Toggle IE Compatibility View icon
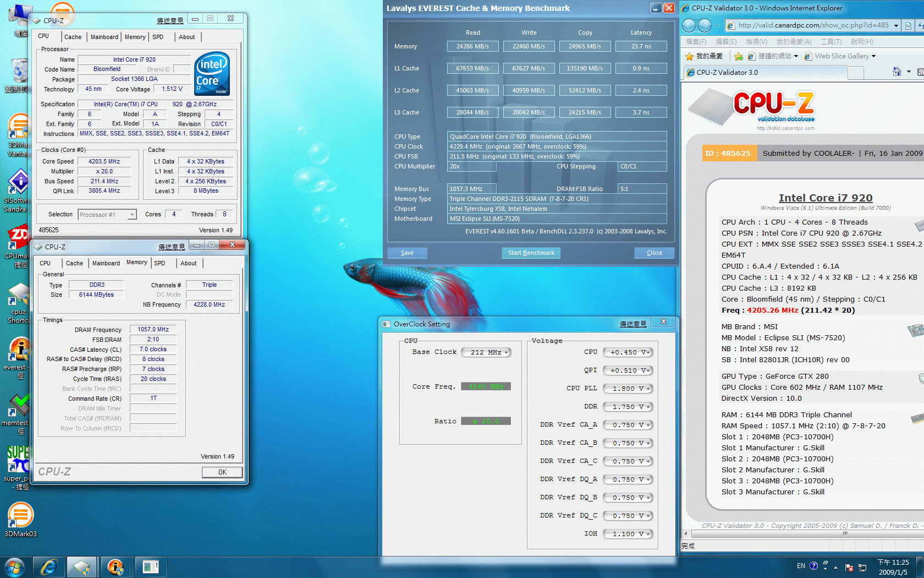Screen dimensions: 924x578 [908, 25]
